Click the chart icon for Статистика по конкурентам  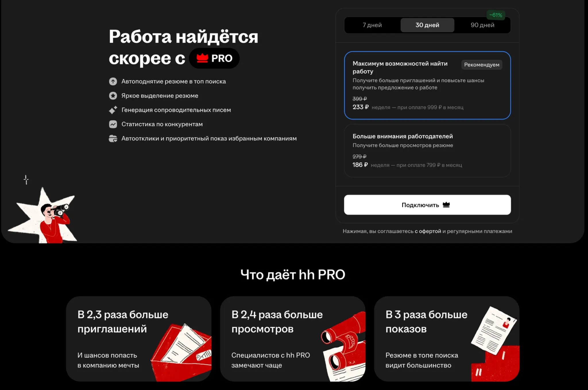tap(113, 124)
